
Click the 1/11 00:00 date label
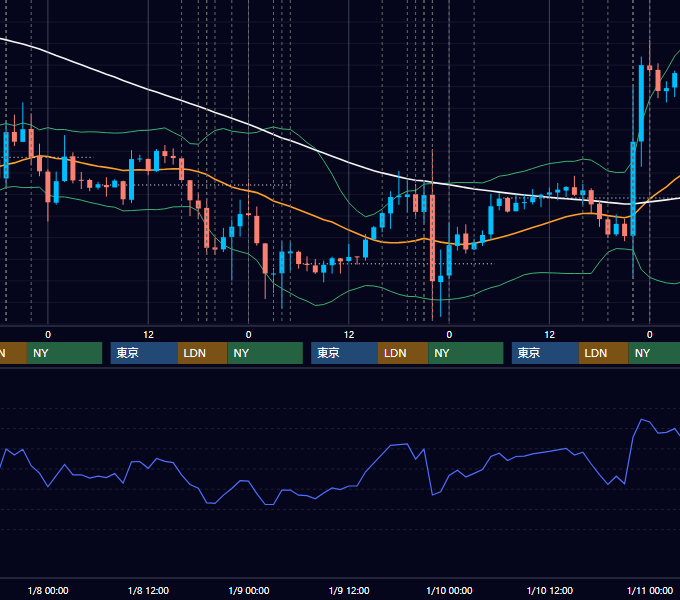coord(650,590)
